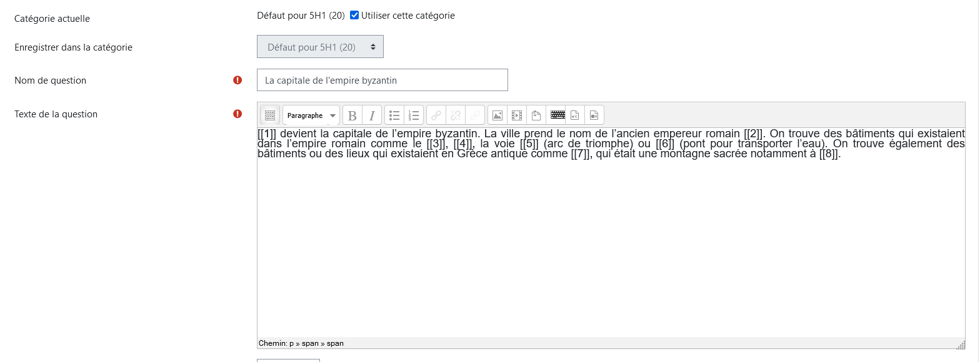980x362 pixels.
Task: Click the [[8]] placeholder in the text
Action: [829, 154]
